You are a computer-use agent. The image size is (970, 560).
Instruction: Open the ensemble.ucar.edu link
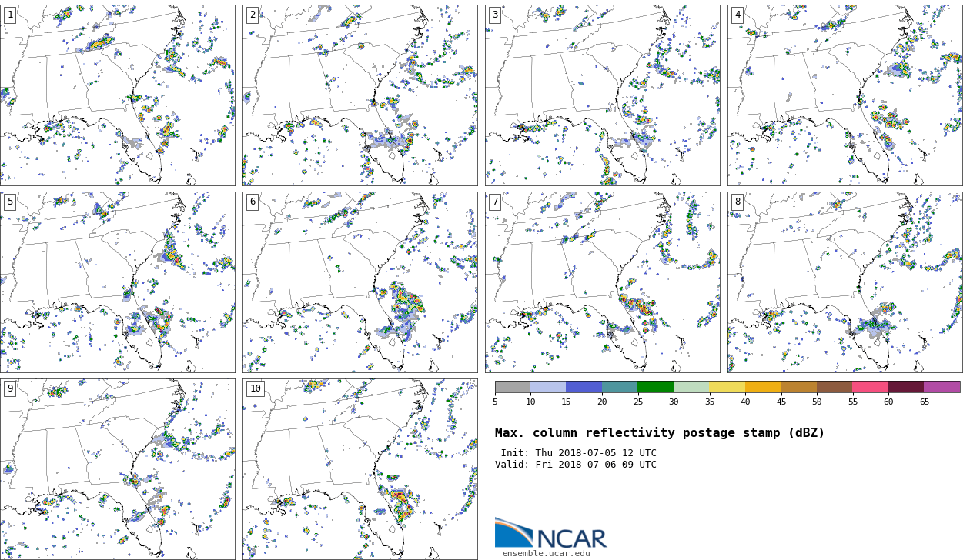547,554
